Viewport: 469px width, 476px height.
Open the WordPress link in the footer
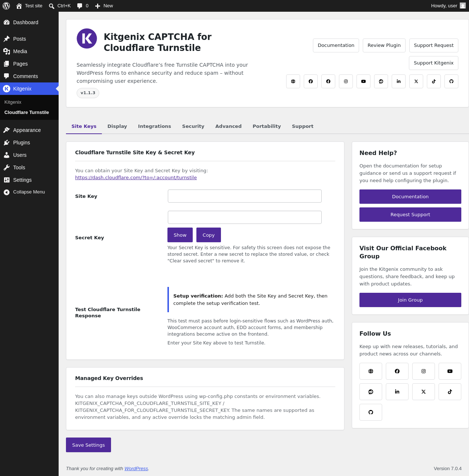[136, 469]
